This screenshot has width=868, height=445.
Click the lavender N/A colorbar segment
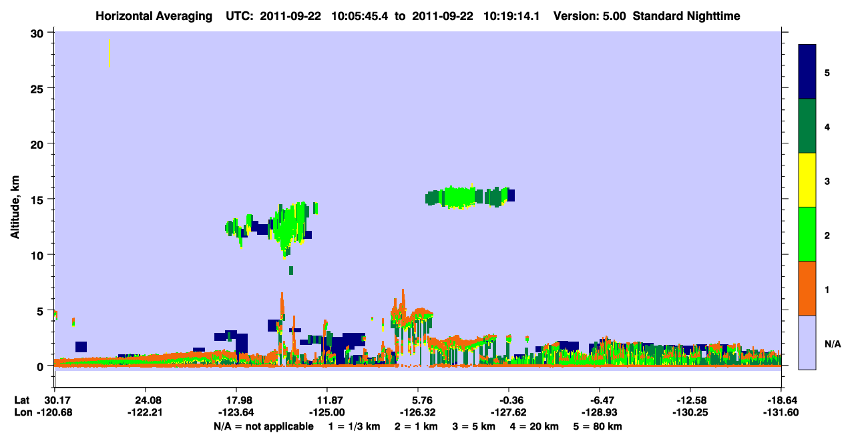tap(807, 342)
